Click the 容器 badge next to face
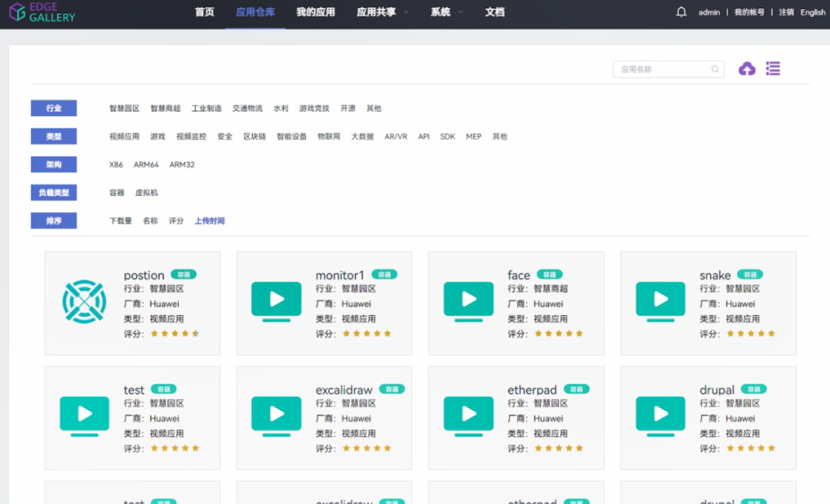This screenshot has height=504, width=830. pos(549,274)
